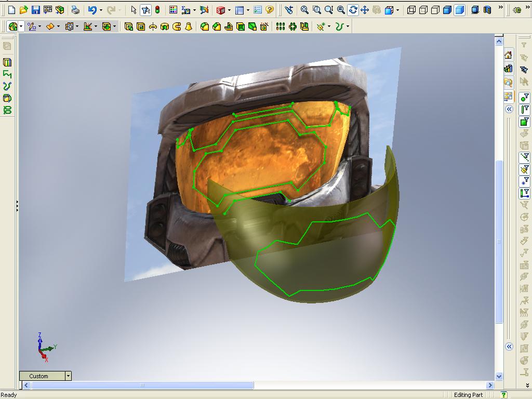Click the vertical scrollbar thumb
This screenshot has height=399, width=532.
(x=499, y=242)
